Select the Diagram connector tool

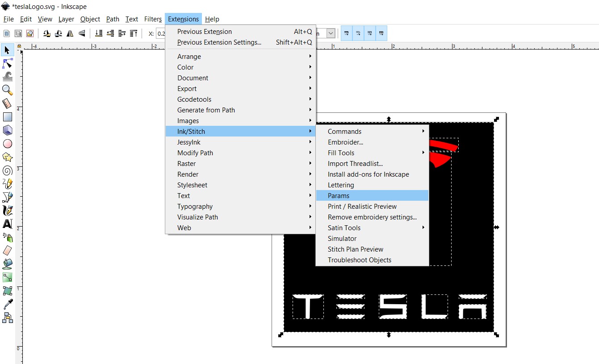(x=7, y=318)
